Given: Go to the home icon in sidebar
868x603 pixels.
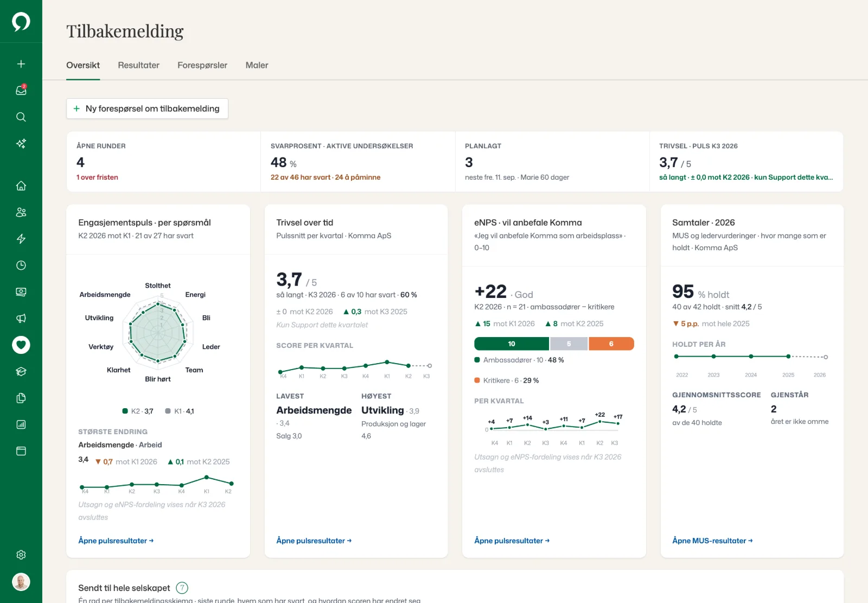Looking at the screenshot, I should (21, 186).
